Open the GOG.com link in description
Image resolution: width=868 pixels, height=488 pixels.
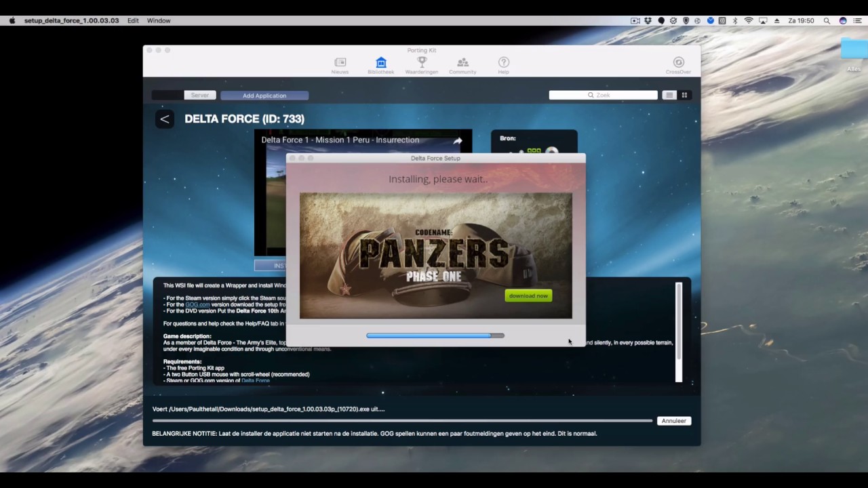point(197,305)
